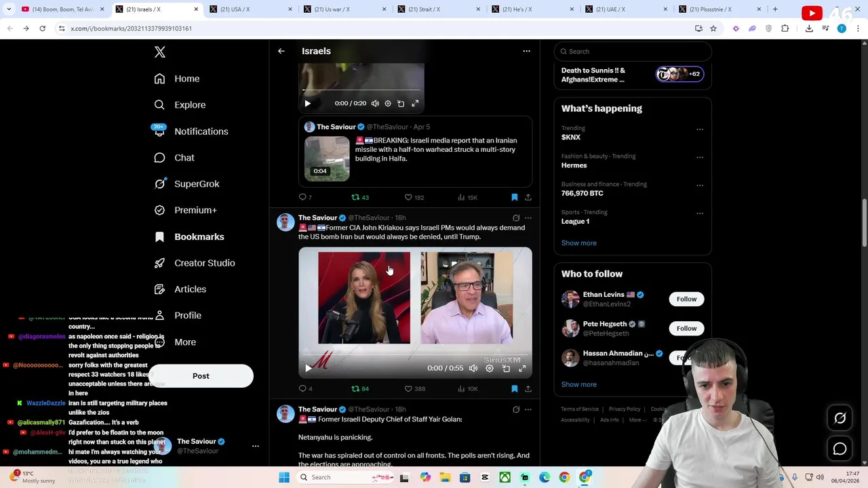Screen dimensions: 868x488
Task: Open more options on Yair Golan post
Action: [x=528, y=409]
